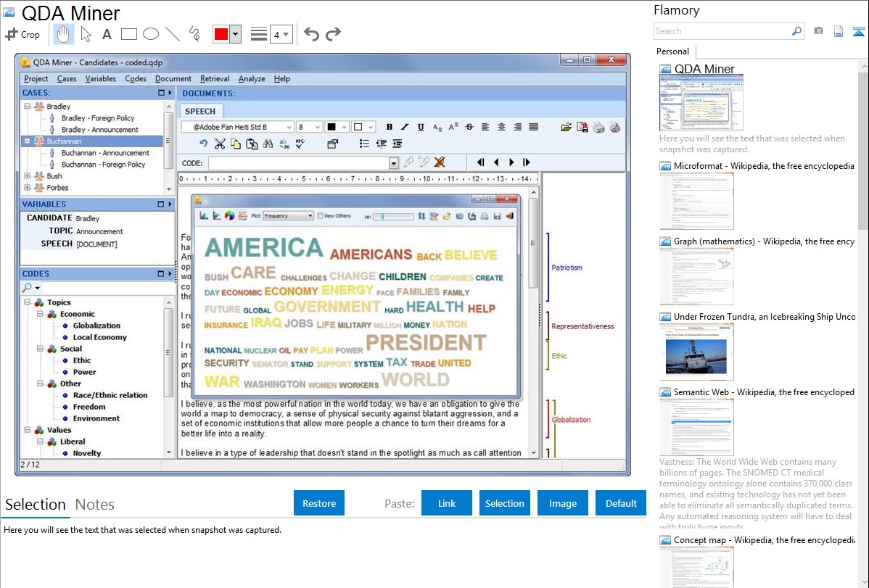
Task: Click the open folder icon in document toolbar
Action: point(566,127)
